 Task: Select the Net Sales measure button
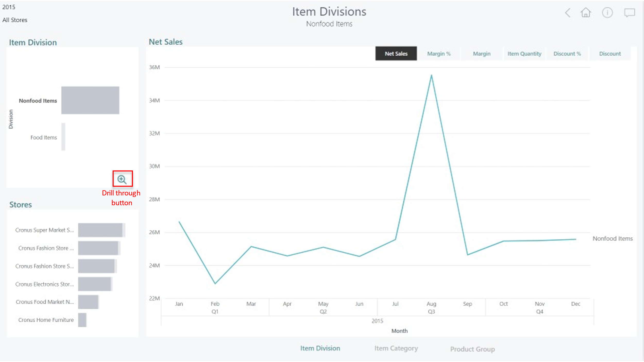pos(396,54)
